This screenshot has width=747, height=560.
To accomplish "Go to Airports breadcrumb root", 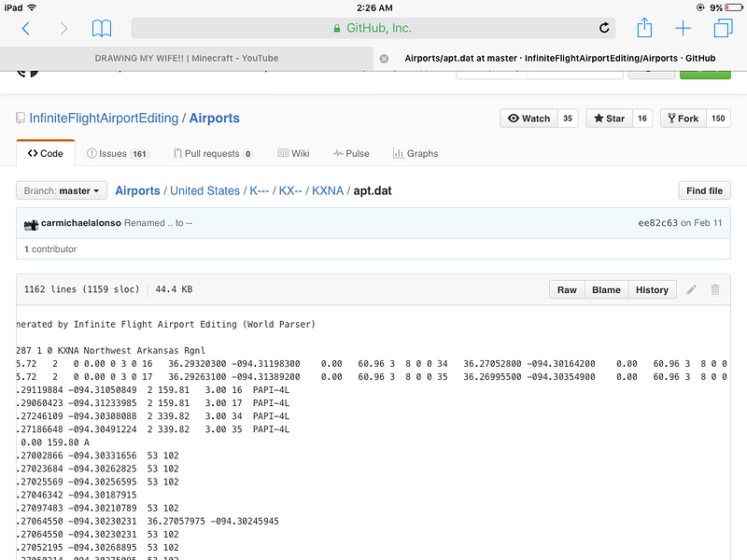I will point(137,190).
